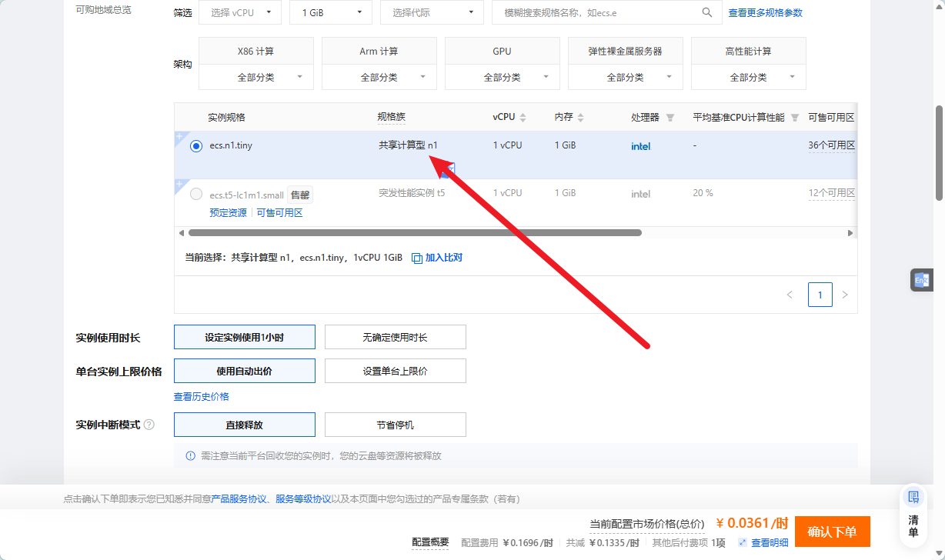
Task: Click 查看明细 link
Action: pos(770,543)
